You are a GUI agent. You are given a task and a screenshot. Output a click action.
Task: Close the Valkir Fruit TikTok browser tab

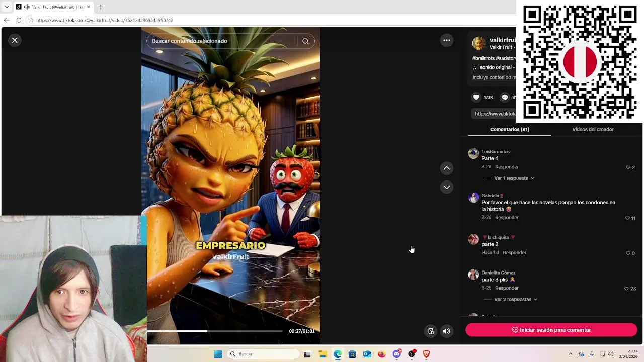[x=89, y=7]
